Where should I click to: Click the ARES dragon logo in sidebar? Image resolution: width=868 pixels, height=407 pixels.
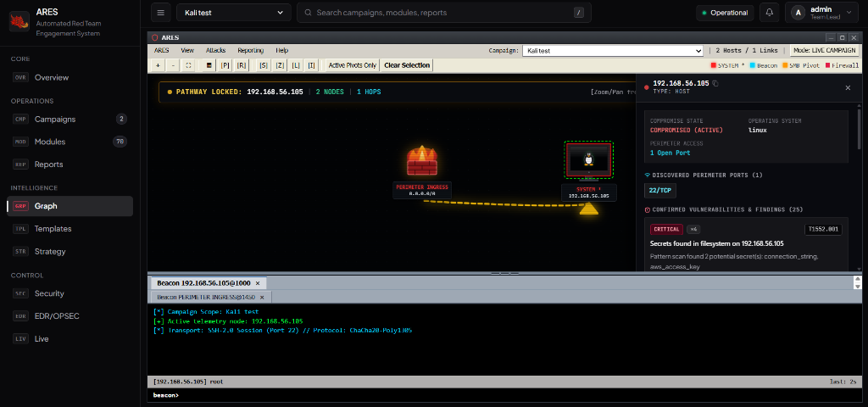[19, 21]
